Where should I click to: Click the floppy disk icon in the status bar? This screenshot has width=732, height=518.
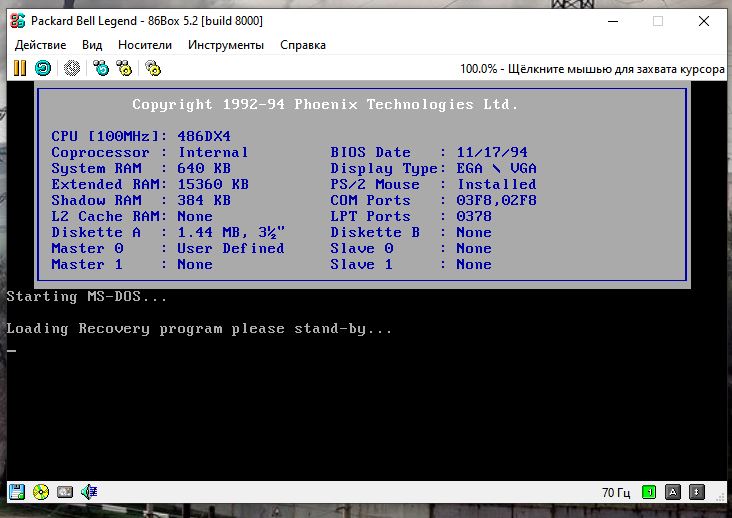point(17,492)
